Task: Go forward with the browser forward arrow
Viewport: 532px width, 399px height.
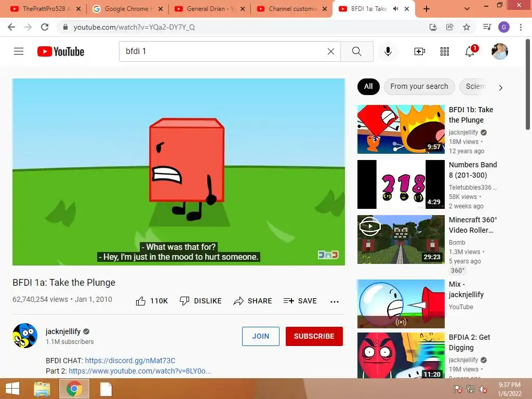Action: (x=28, y=27)
